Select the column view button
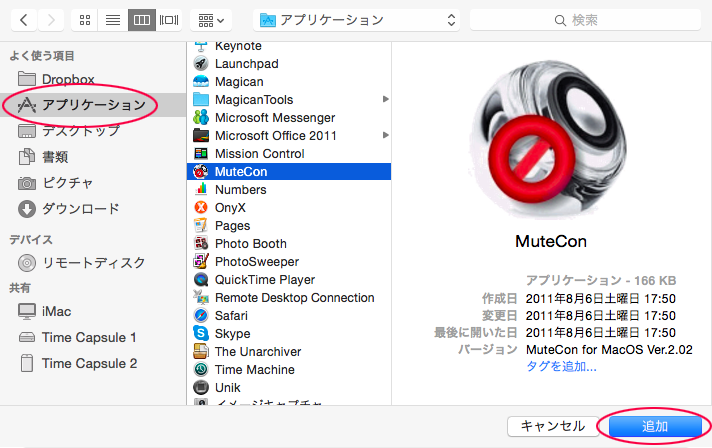The width and height of the screenshot is (712, 448). click(x=142, y=20)
